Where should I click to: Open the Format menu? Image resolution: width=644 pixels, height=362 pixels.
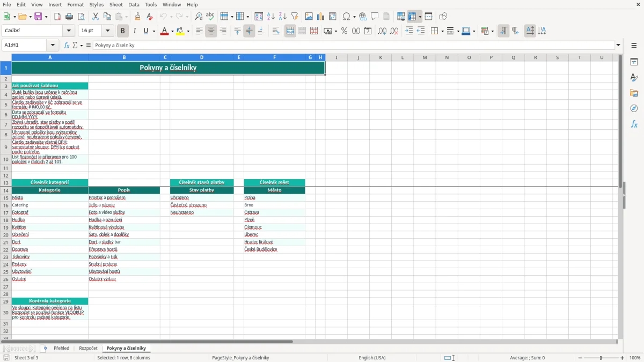[76, 5]
